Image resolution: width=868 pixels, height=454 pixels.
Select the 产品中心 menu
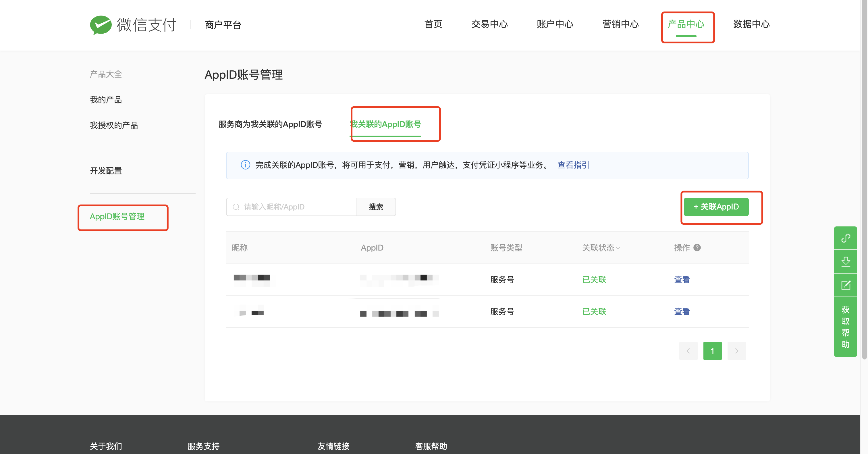pos(686,24)
